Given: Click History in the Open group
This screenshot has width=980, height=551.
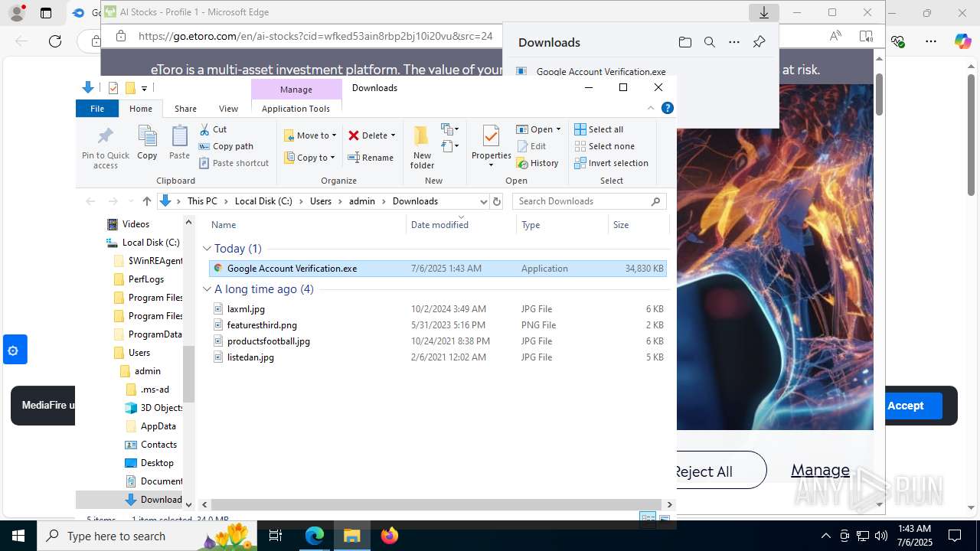Looking at the screenshot, I should 537,163.
